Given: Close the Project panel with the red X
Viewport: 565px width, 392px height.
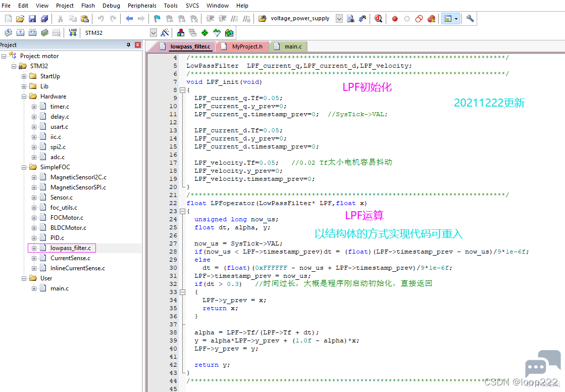Looking at the screenshot, I should [x=138, y=45].
